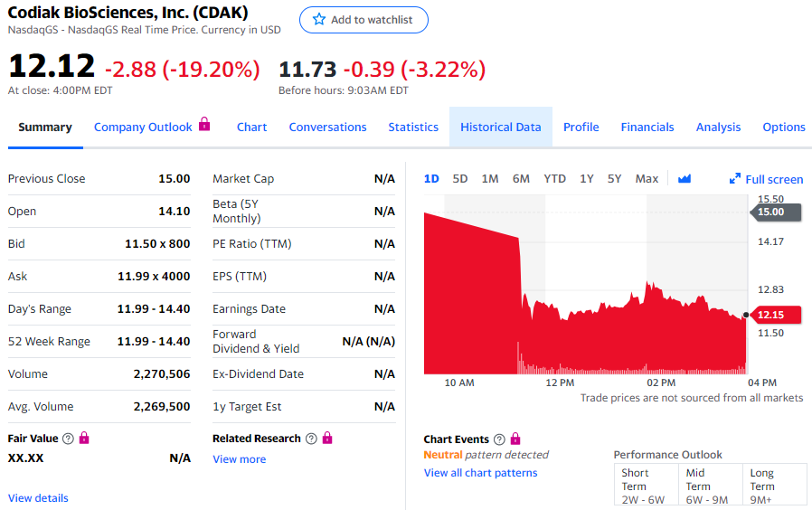Select the Max chart range
Image resolution: width=812 pixels, height=510 pixels.
pos(647,179)
